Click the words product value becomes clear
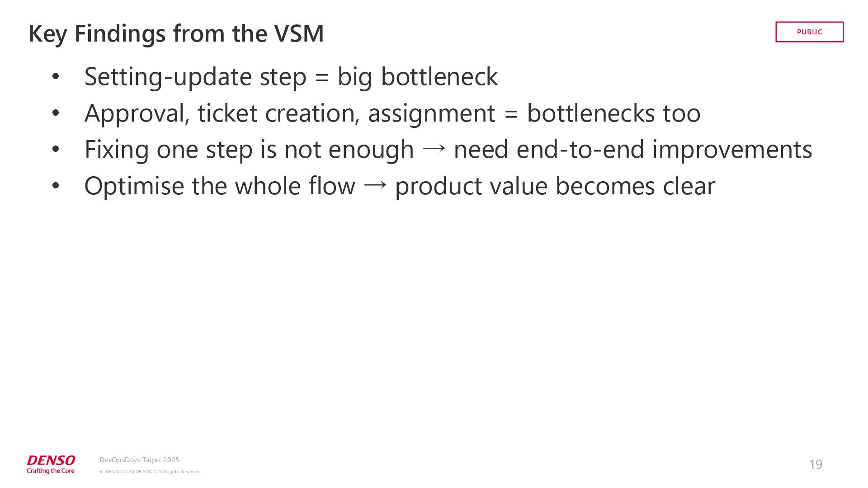 555,186
